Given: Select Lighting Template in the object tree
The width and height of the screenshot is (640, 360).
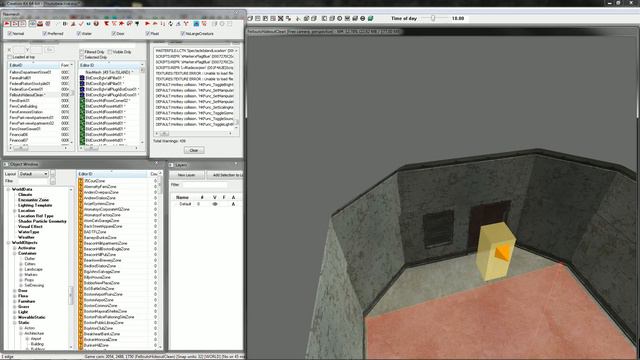Looking at the screenshot, I should [35, 205].
